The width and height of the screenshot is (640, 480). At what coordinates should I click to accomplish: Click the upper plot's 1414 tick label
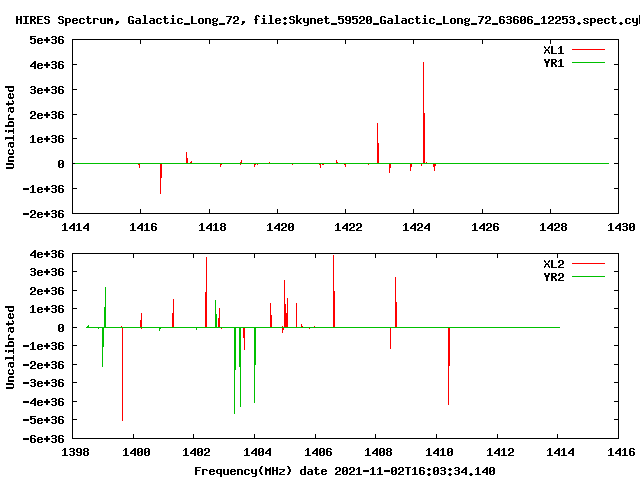coord(75,227)
